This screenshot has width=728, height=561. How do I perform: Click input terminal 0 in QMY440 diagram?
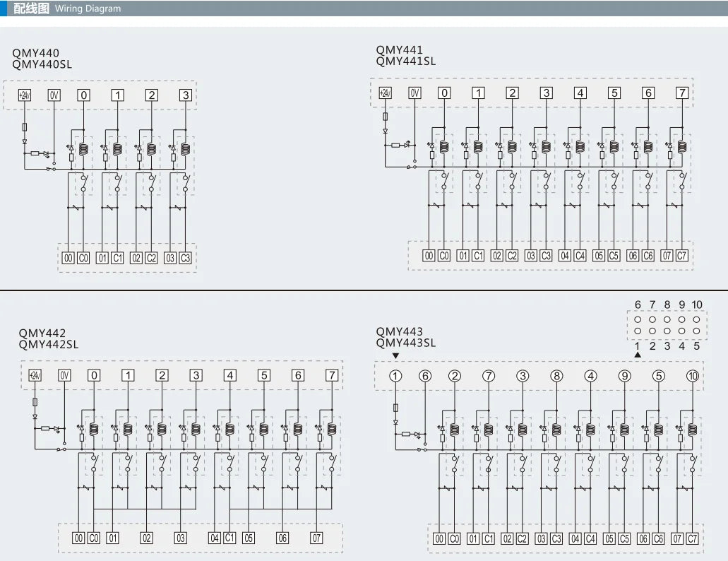tap(83, 95)
